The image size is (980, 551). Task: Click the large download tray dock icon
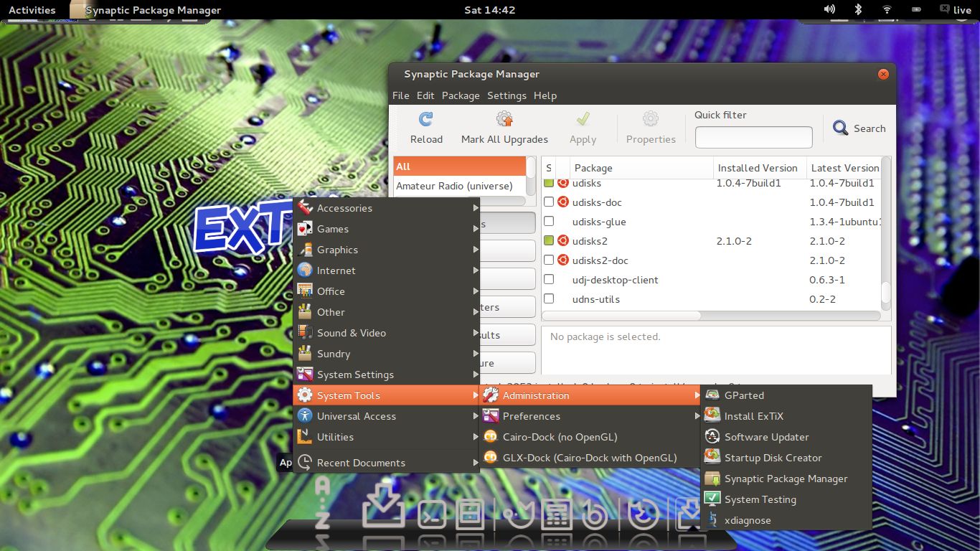[x=383, y=507]
